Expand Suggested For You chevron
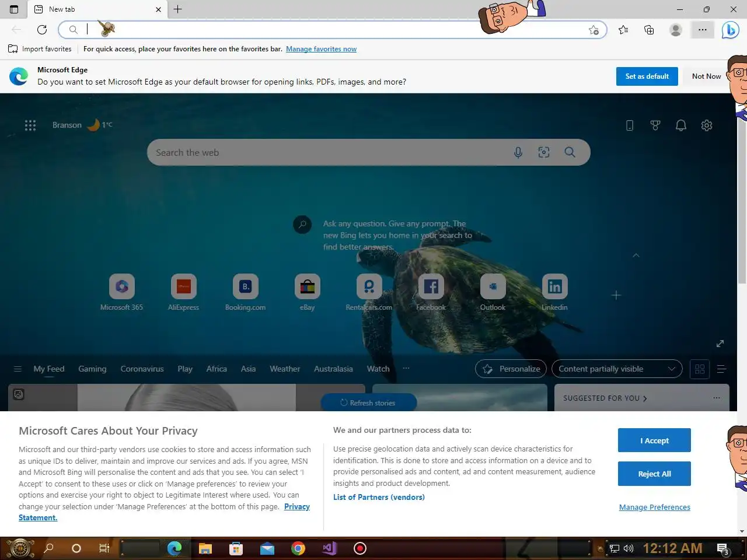Screen dimensions: 747x560 pyautogui.click(x=645, y=398)
